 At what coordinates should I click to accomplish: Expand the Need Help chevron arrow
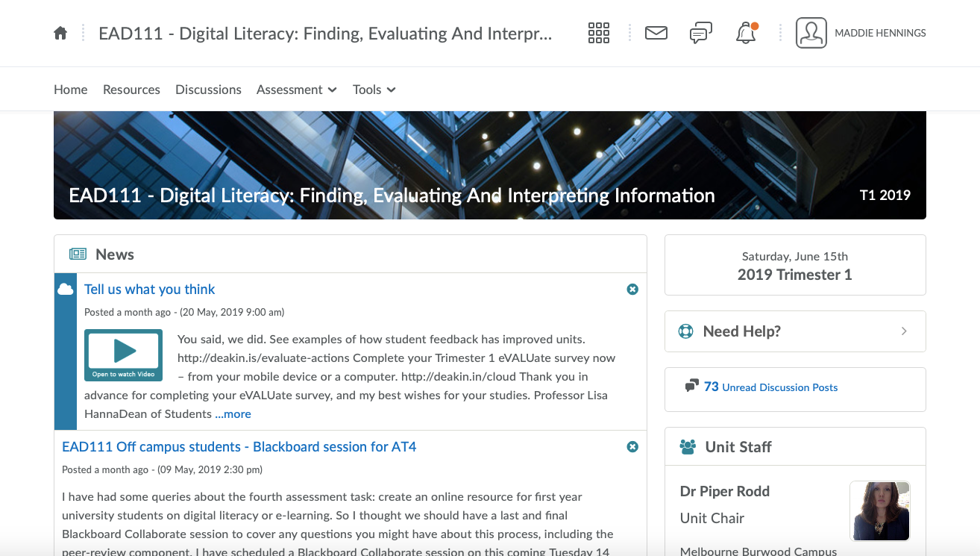point(904,331)
